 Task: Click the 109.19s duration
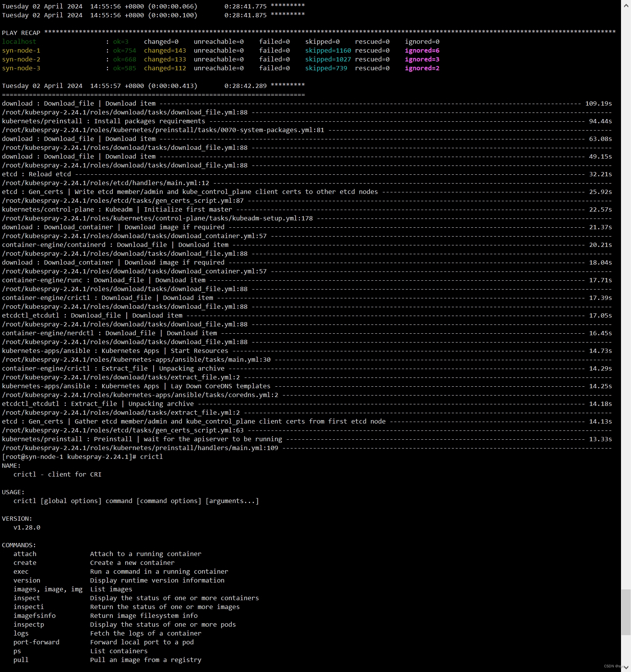[599, 103]
